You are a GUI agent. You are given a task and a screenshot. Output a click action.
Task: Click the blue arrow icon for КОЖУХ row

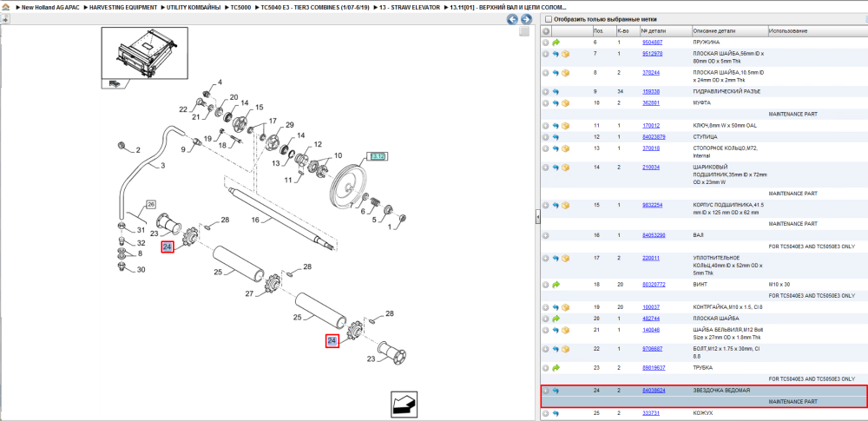click(x=556, y=413)
